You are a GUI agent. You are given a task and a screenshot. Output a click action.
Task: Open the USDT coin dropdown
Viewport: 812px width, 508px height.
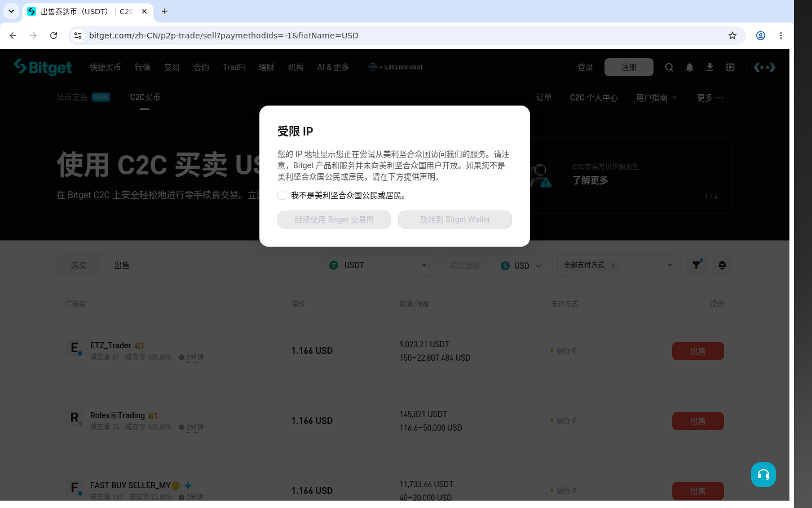[379, 265]
